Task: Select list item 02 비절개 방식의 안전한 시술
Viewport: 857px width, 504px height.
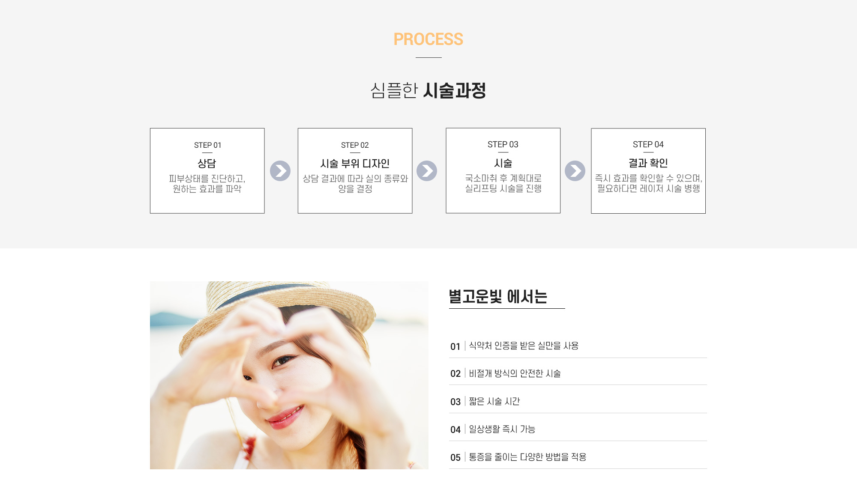Action: 578,373
